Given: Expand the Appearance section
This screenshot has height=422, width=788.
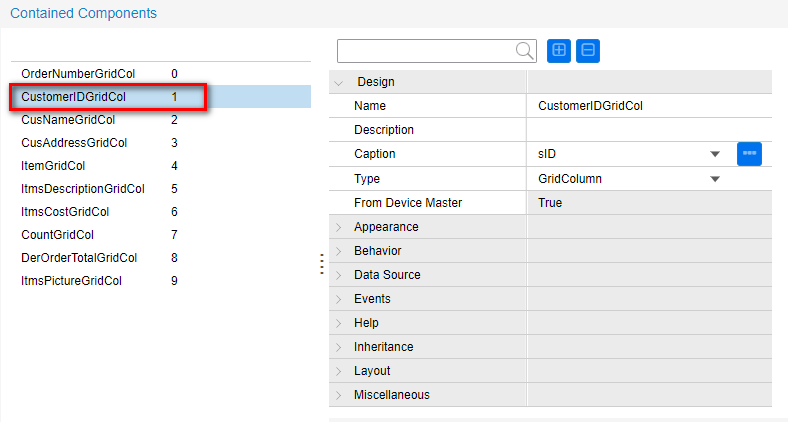Looking at the screenshot, I should pyautogui.click(x=339, y=227).
